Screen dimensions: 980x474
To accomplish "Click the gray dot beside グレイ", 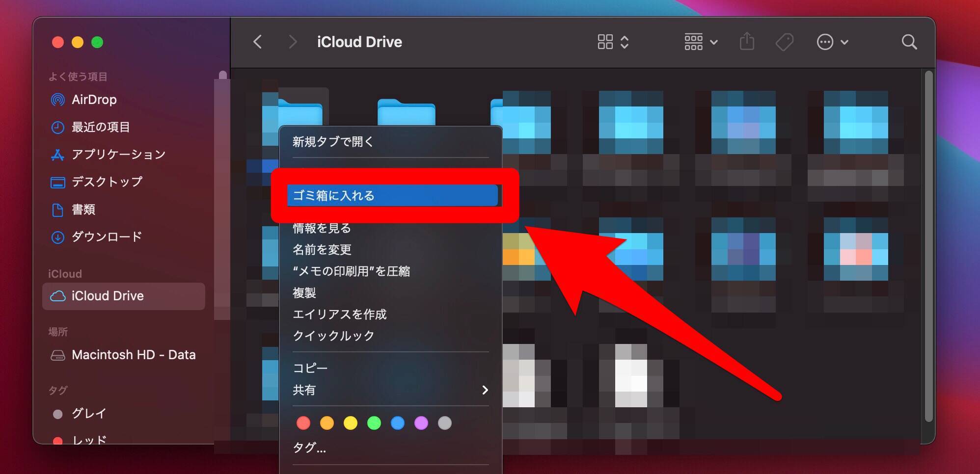I will point(58,414).
